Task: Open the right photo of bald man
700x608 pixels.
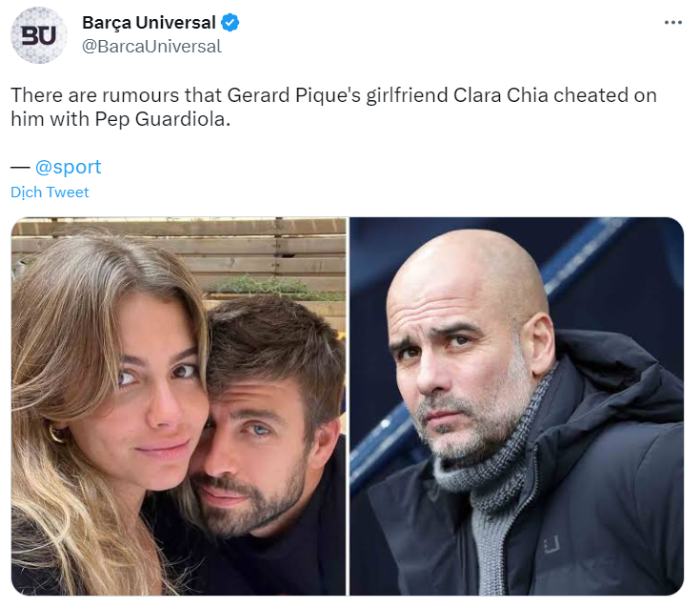Action: click(516, 406)
